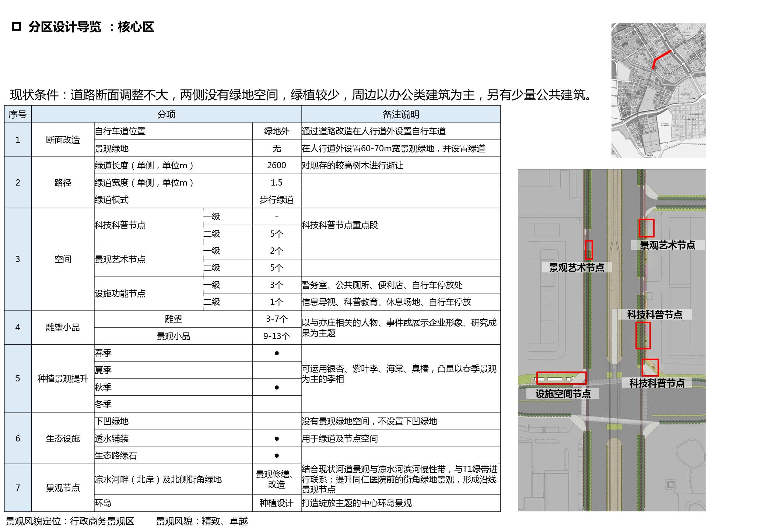Click footer text 景观风貌定位：行政商务景观区
The width and height of the screenshot is (778, 532).
pyautogui.click(x=70, y=521)
